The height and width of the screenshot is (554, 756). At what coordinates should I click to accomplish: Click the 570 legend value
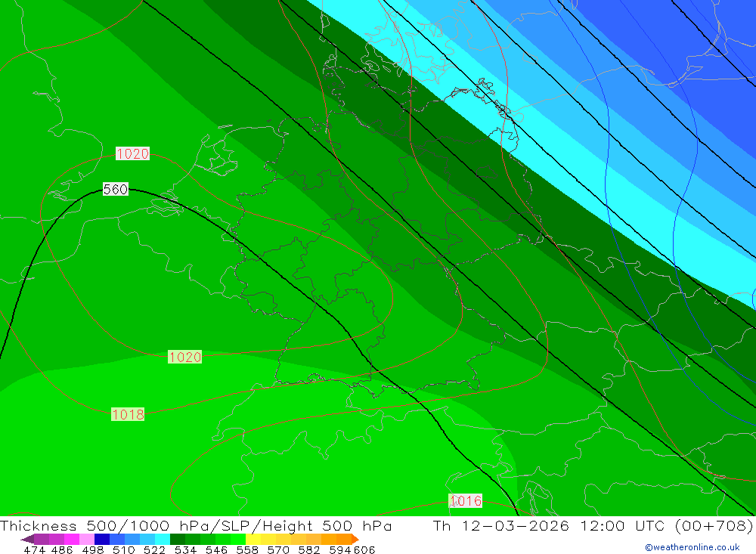point(277,549)
